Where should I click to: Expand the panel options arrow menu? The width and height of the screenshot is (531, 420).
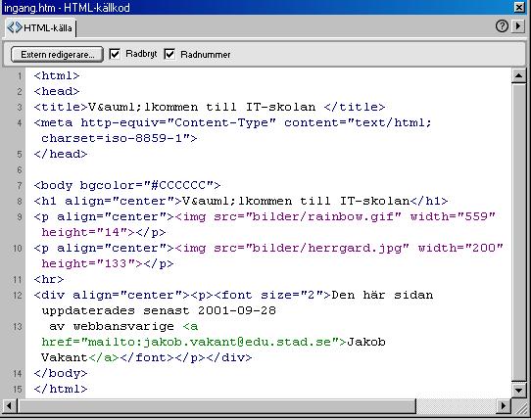coord(518,26)
